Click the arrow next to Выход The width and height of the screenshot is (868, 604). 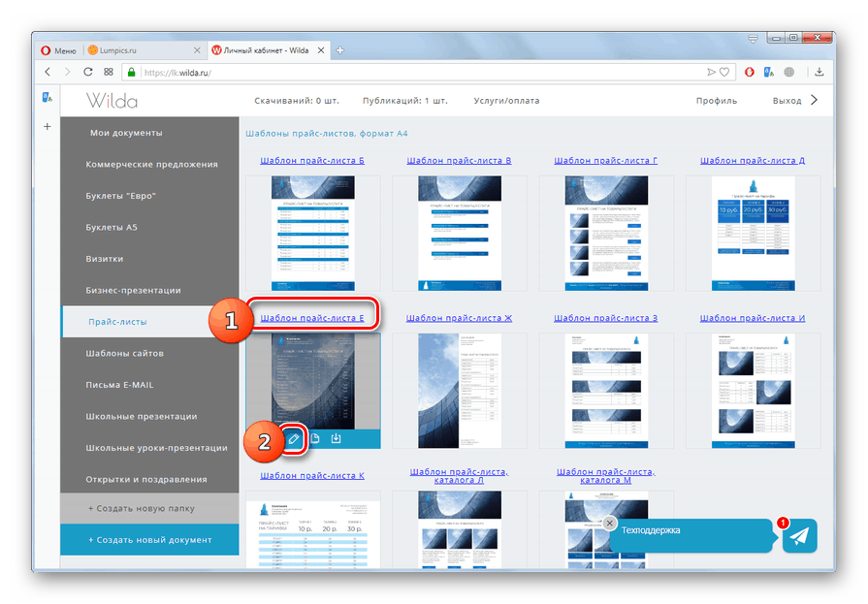pyautogui.click(x=814, y=100)
